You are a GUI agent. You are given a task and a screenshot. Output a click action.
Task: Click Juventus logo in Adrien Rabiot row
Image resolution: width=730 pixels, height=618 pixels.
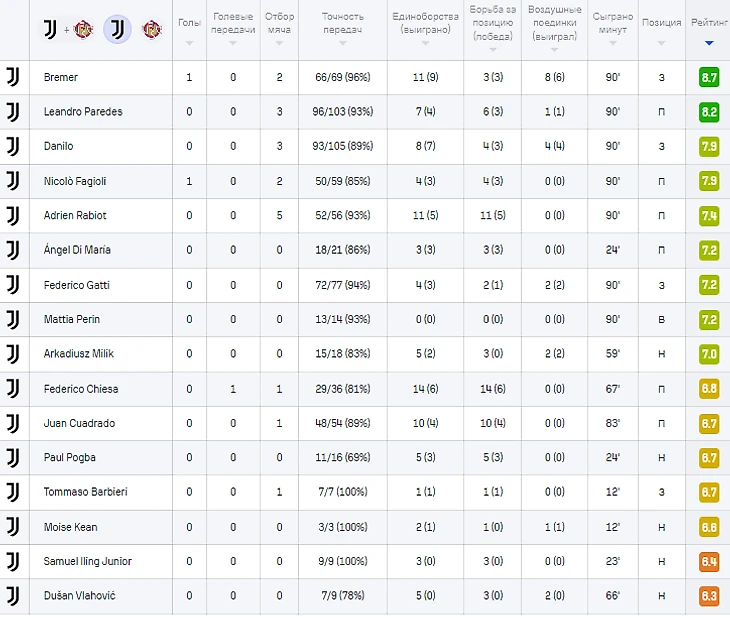click(x=13, y=215)
